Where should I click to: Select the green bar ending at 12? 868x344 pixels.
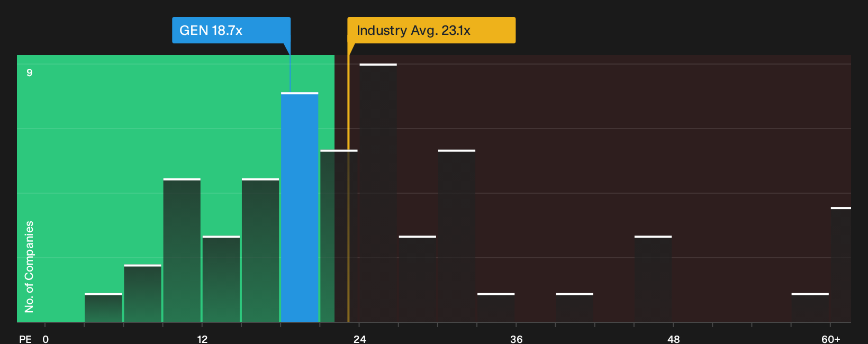(182, 250)
